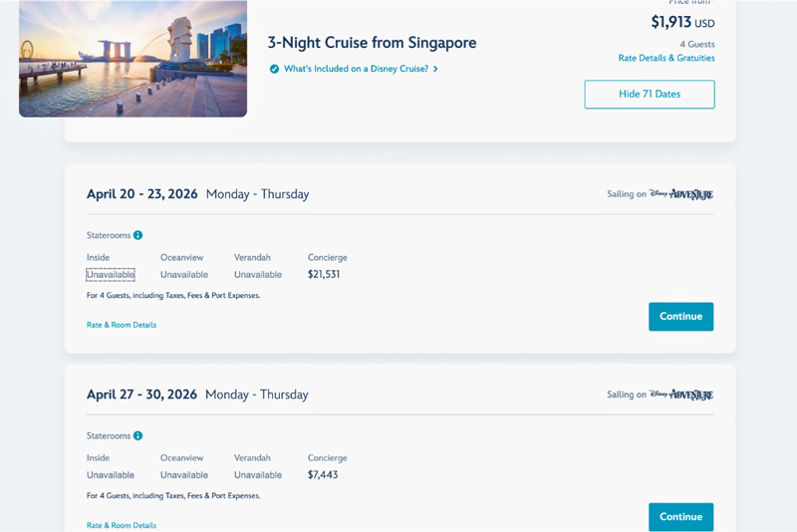This screenshot has height=532, width=797.
Task: Click the info icon beside Staterooms for April 27-30
Action: (x=138, y=436)
